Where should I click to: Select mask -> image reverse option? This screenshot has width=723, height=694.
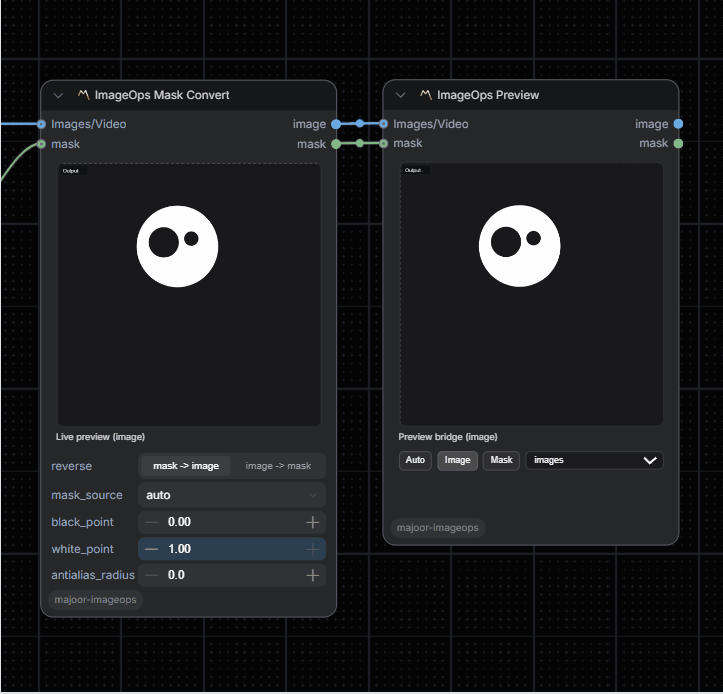coord(186,466)
